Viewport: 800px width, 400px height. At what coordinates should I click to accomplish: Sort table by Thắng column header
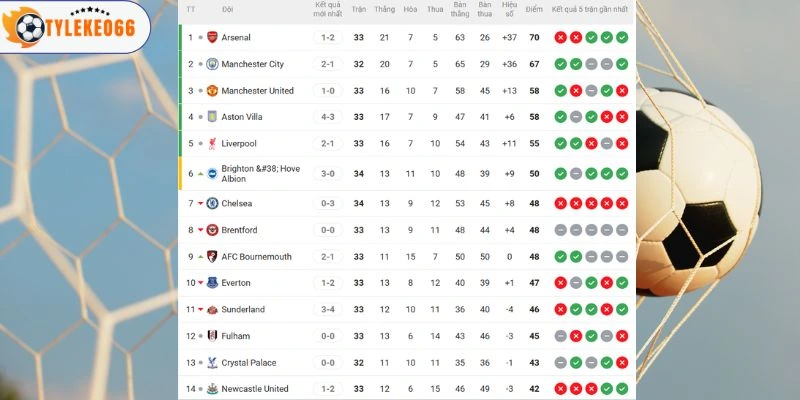384,10
